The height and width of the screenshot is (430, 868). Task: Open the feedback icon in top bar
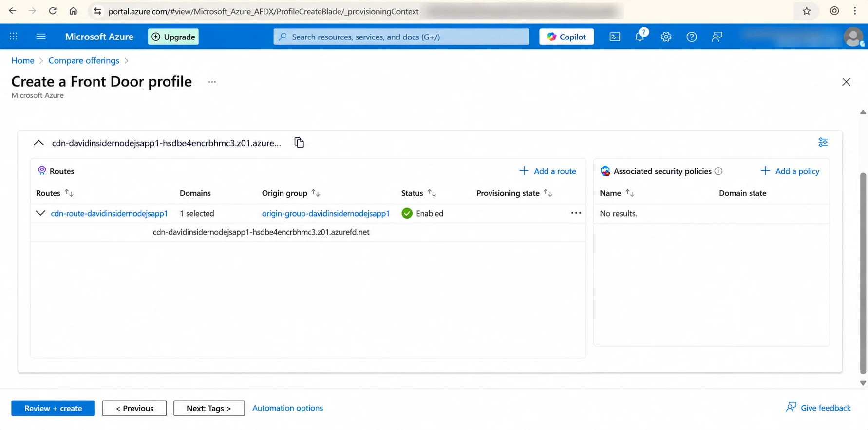[717, 37]
